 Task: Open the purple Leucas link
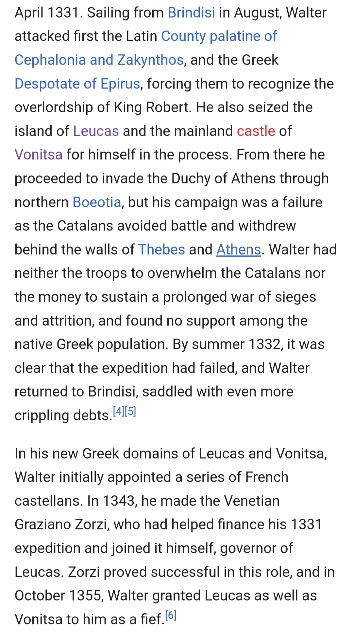[x=96, y=131]
